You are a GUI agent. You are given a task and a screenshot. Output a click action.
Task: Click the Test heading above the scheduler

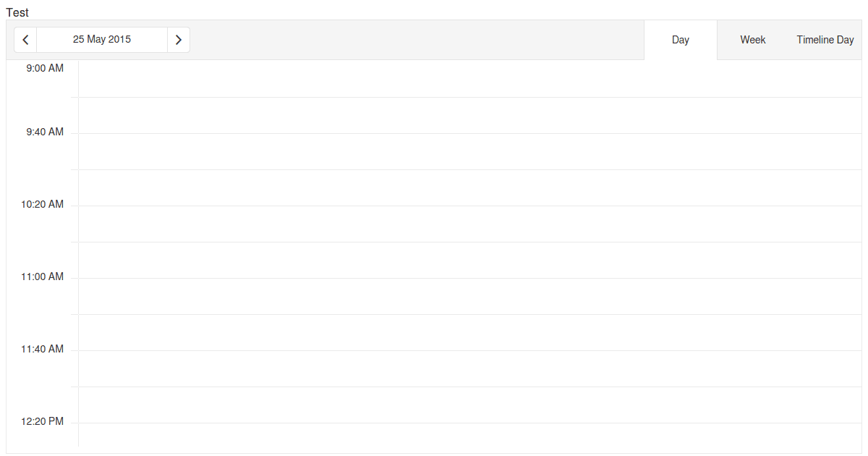tap(17, 12)
